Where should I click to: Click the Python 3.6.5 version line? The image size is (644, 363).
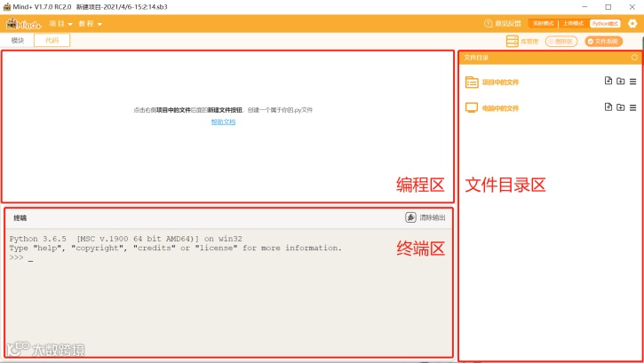(125, 239)
